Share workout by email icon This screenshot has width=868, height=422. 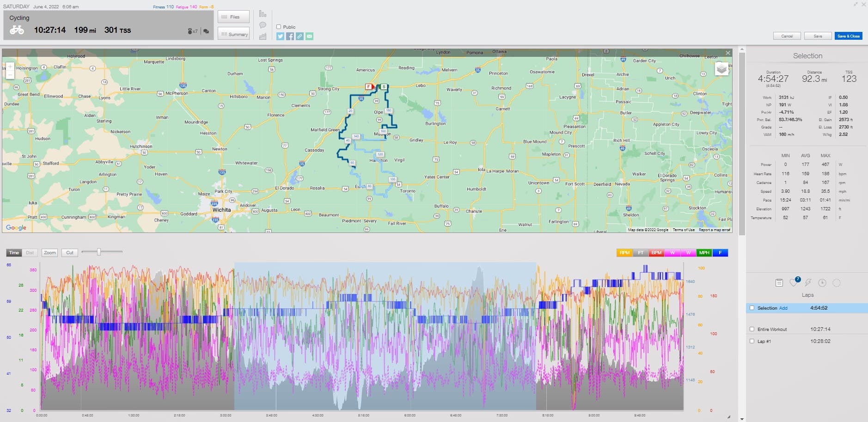309,36
